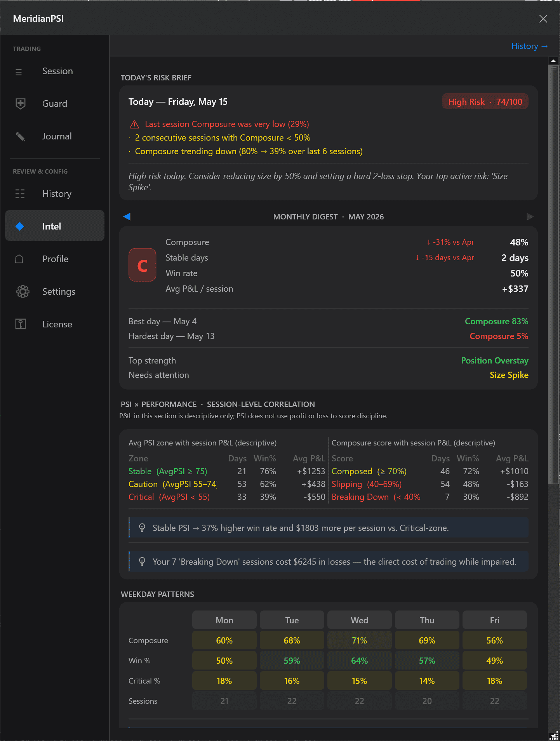Click lightbulb icon beside Stable PSI insight

coord(142,528)
